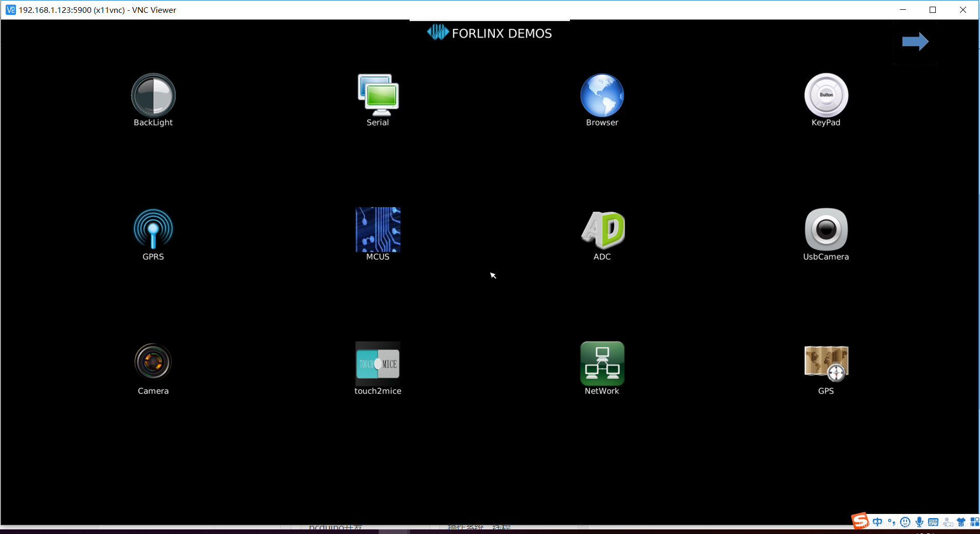Launch the Camera lens icon
Screen dimensions: 980x534
(153, 362)
